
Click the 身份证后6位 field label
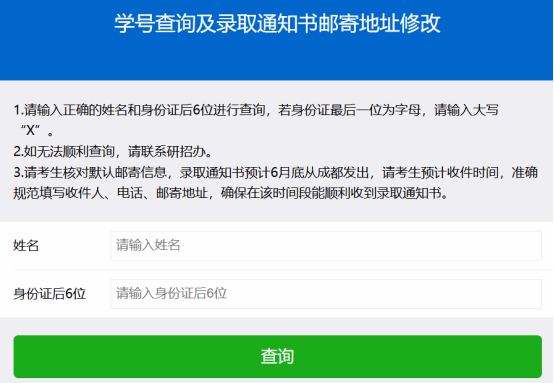(x=49, y=294)
